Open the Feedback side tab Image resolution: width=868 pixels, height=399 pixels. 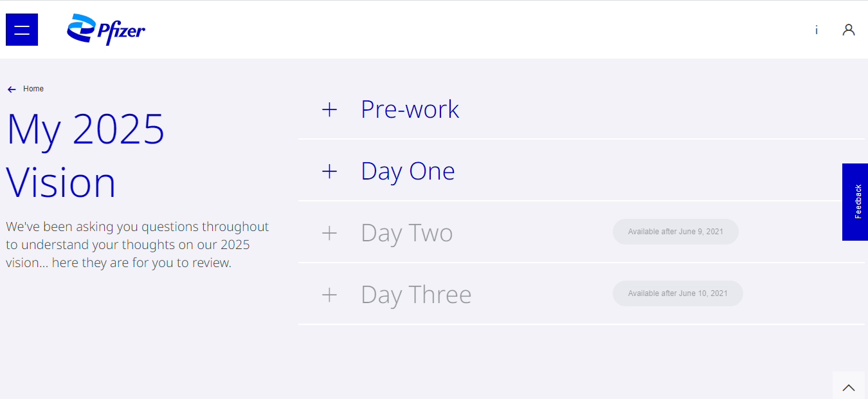(x=855, y=202)
